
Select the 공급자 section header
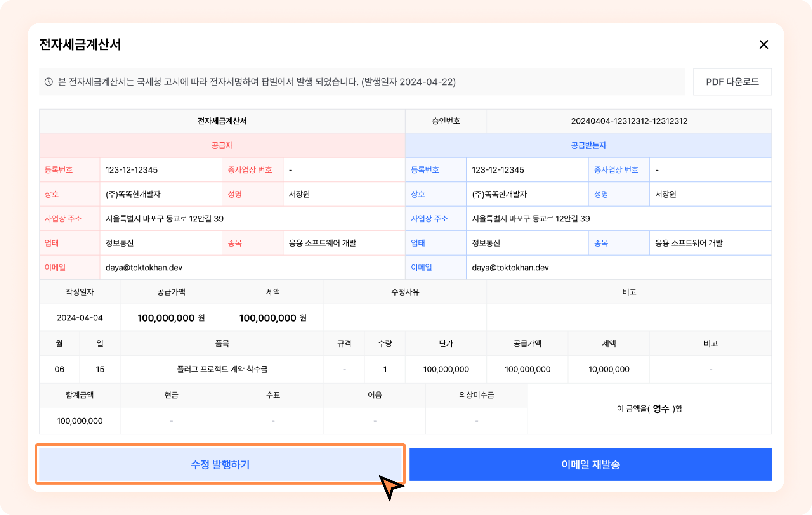[222, 145]
